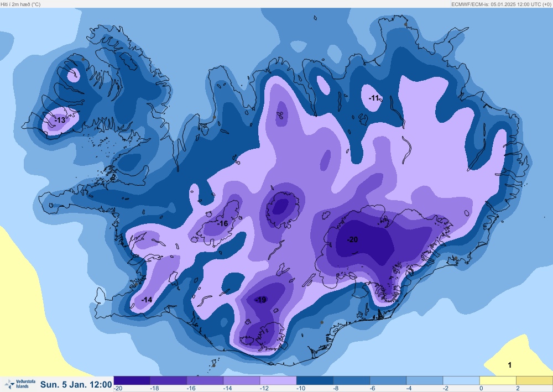
Task: Click the -18 to -16 legend color swatch
Action: (x=169, y=380)
